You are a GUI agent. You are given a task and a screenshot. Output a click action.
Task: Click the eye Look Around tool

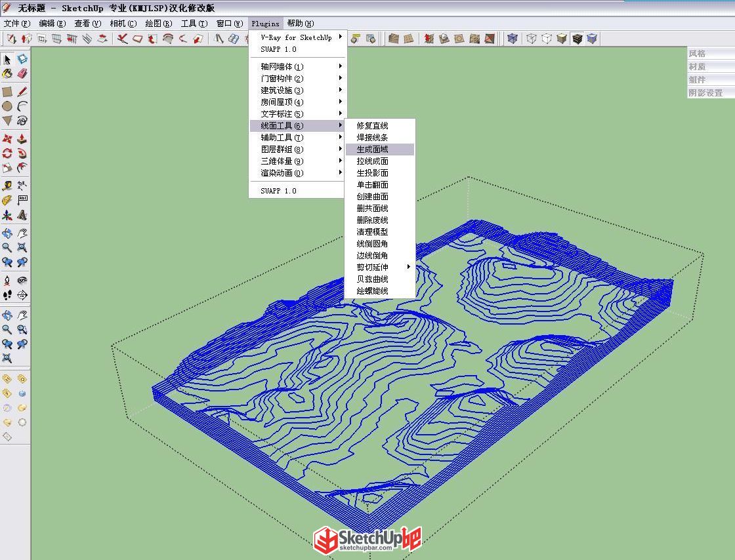tap(22, 281)
